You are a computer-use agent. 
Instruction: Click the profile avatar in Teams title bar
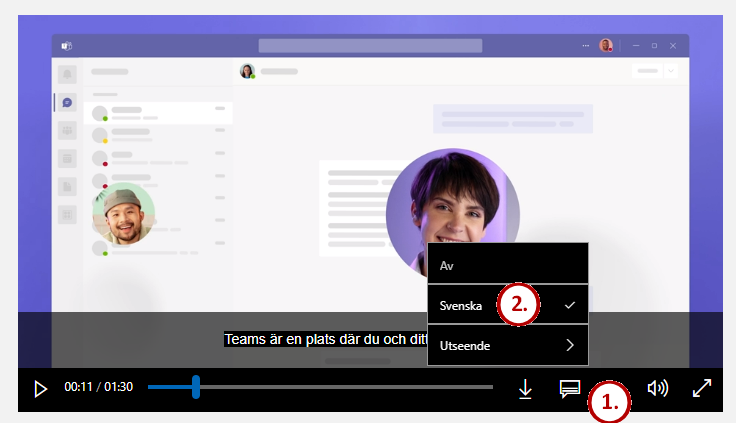pos(606,45)
